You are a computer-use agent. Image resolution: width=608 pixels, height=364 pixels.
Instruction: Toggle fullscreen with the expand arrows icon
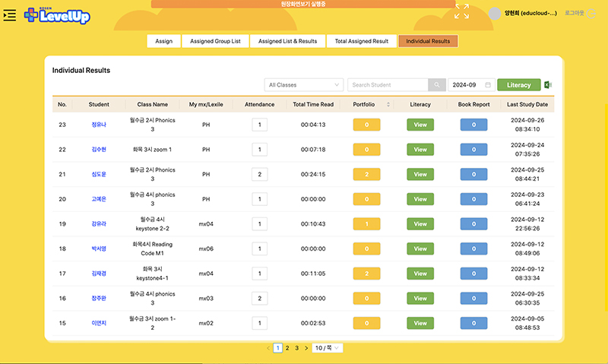coord(462,11)
